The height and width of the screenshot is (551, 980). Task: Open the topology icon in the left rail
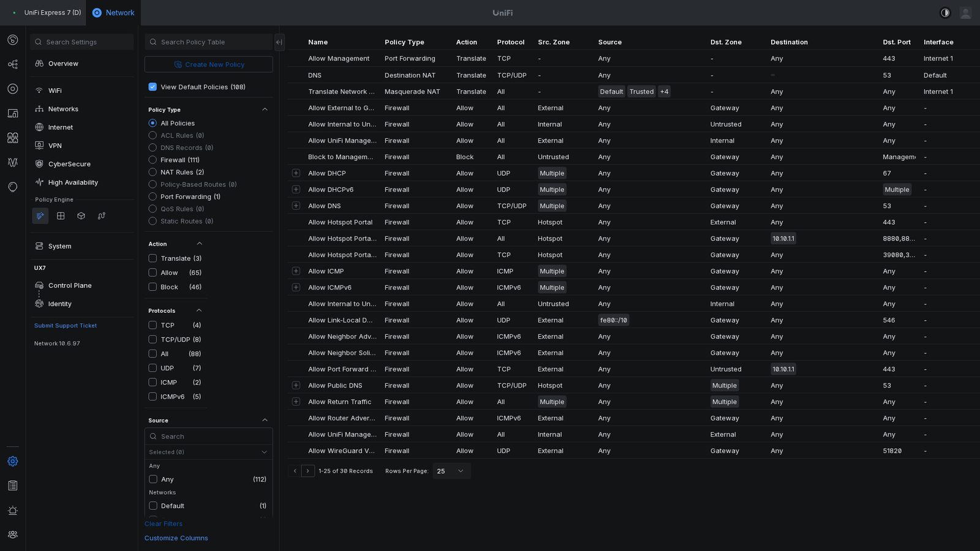click(x=12, y=64)
